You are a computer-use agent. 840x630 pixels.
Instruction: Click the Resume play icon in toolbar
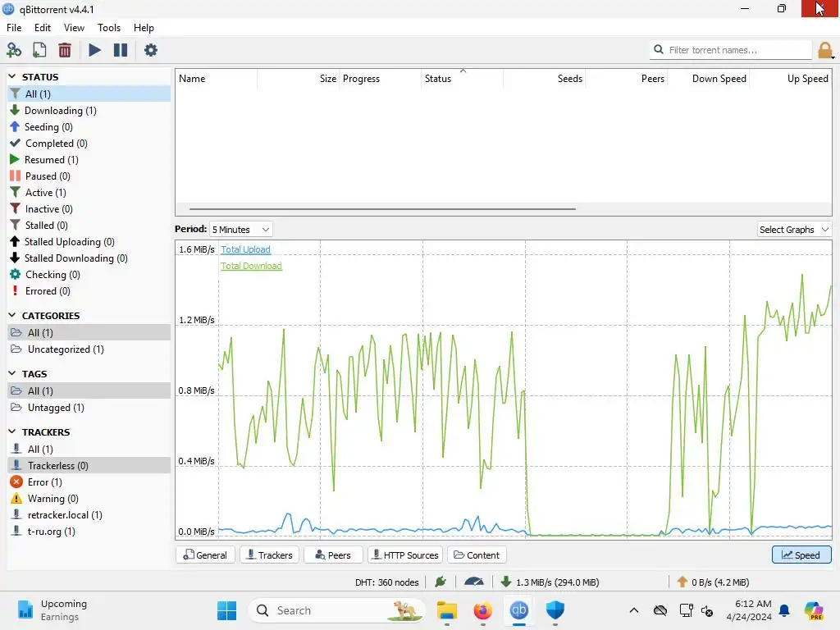tap(94, 50)
